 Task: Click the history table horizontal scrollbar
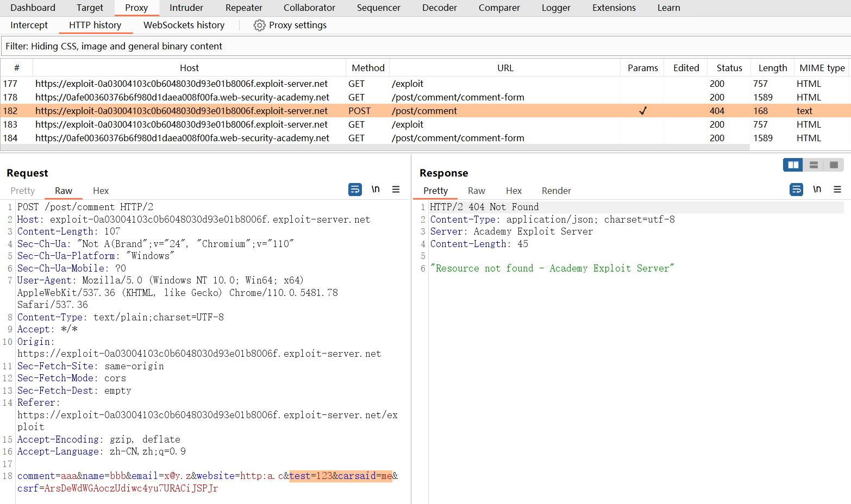coord(375,147)
